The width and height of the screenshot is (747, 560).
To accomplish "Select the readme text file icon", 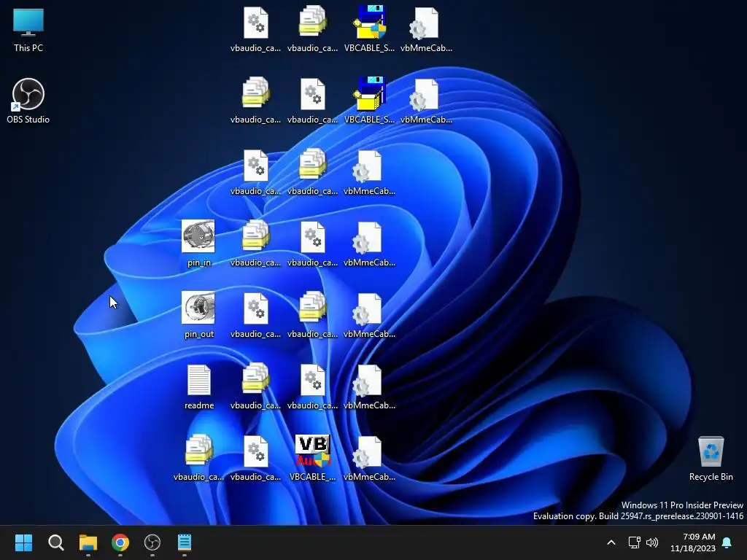I will tap(198, 386).
